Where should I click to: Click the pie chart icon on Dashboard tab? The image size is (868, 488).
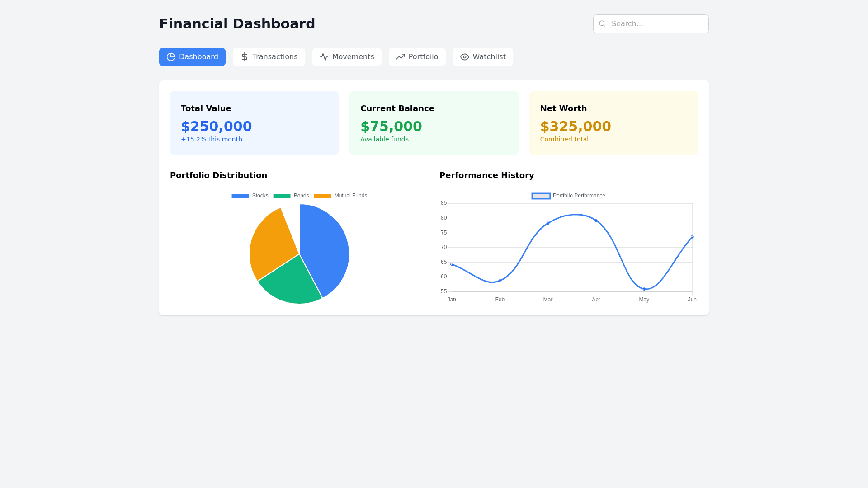point(171,57)
